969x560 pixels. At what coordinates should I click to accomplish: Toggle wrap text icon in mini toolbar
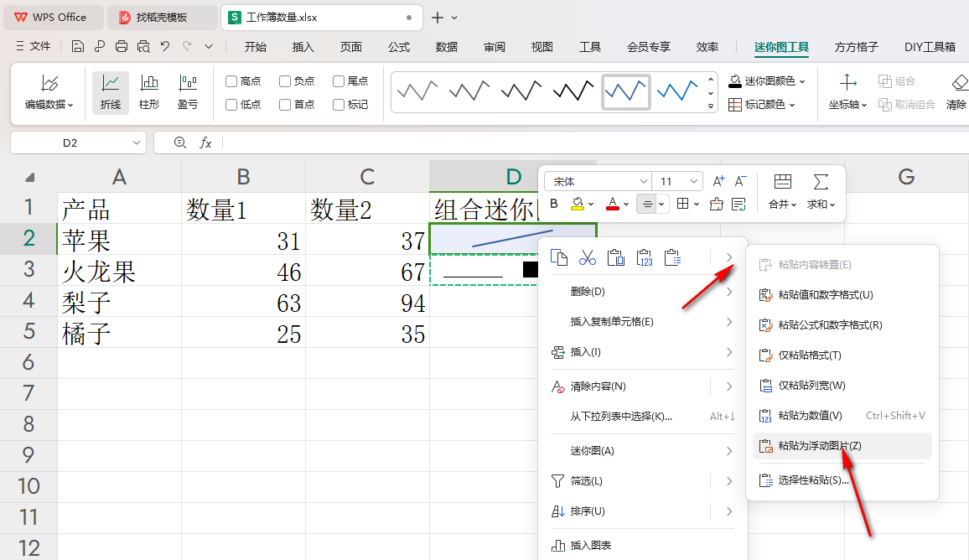pos(738,204)
